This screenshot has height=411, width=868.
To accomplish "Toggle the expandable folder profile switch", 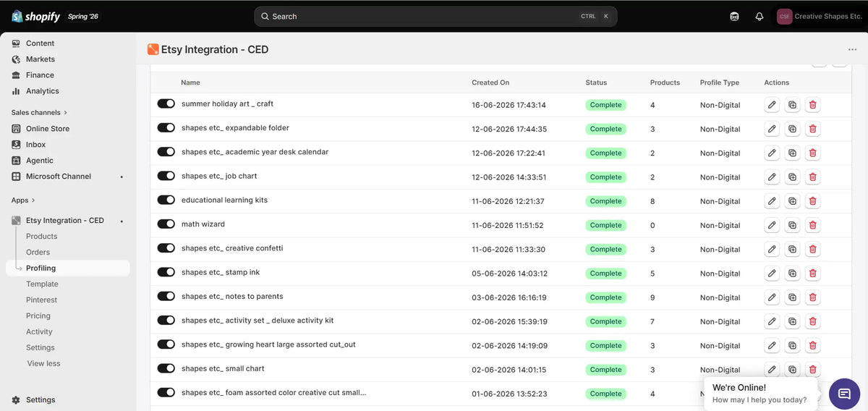I will (166, 127).
